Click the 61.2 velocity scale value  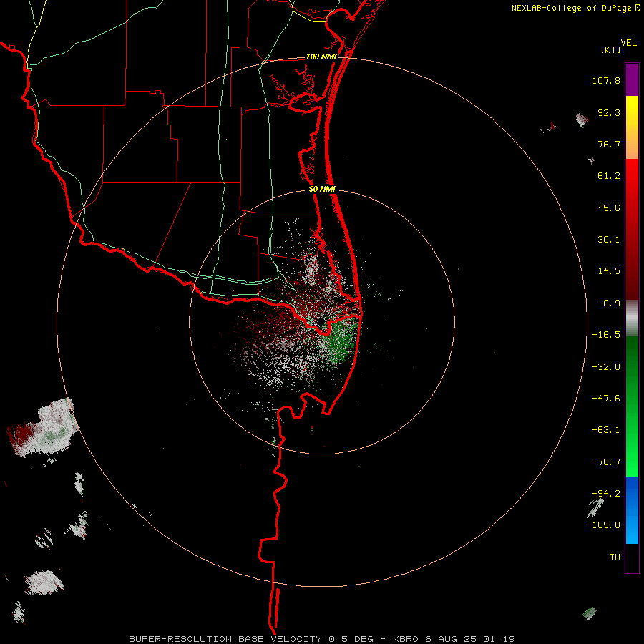point(609,176)
